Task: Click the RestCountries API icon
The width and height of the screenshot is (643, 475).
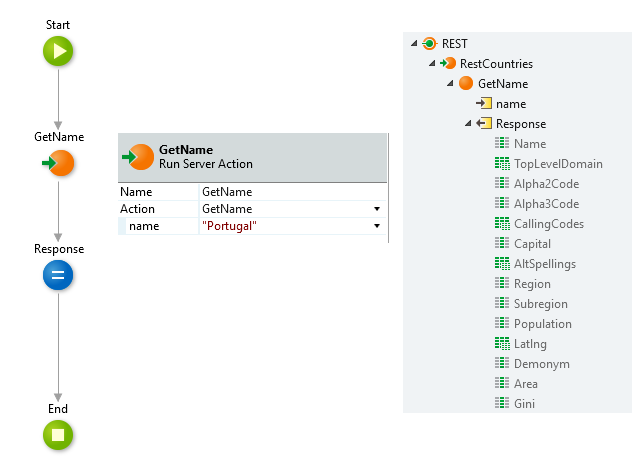Action: (448, 64)
